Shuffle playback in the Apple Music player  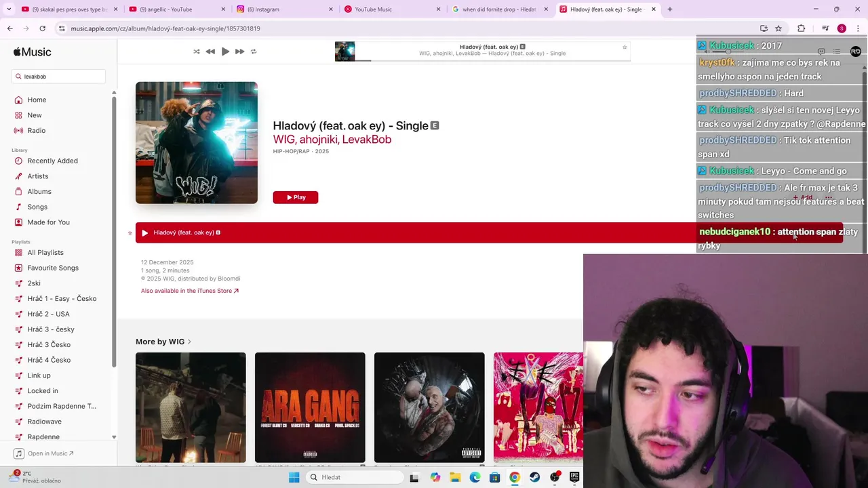197,52
